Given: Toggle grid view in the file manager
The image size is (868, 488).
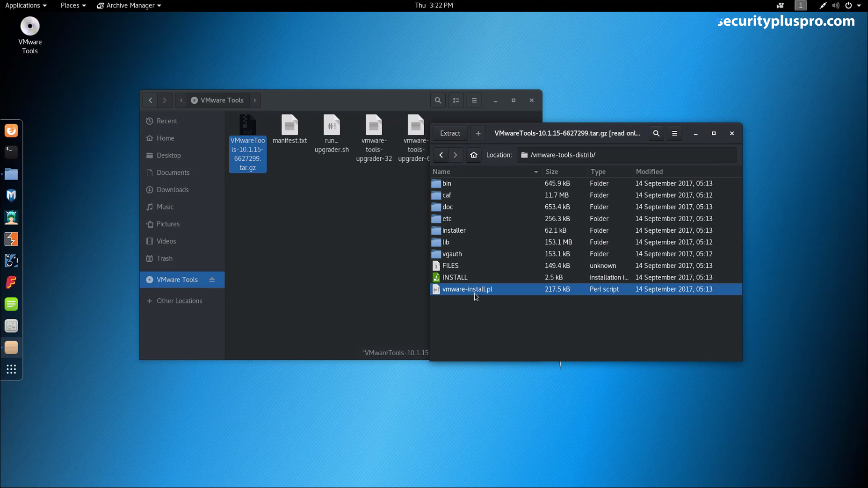Looking at the screenshot, I should pyautogui.click(x=456, y=100).
